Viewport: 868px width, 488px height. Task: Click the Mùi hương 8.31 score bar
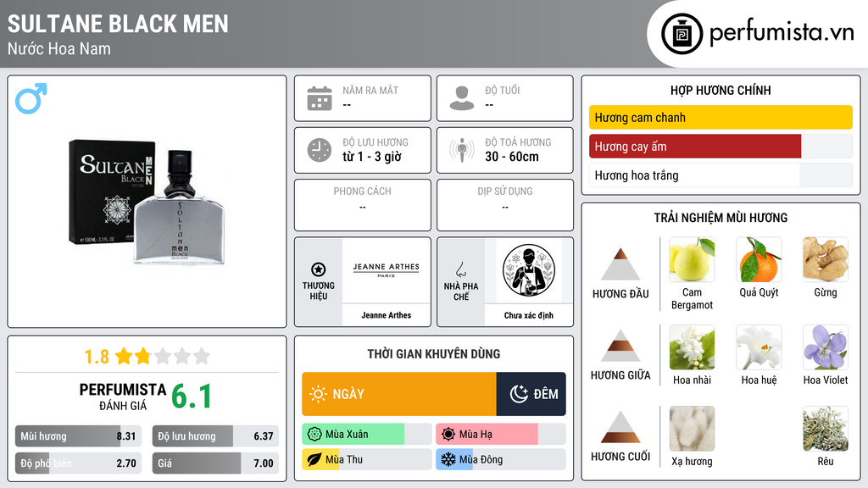click(x=78, y=436)
